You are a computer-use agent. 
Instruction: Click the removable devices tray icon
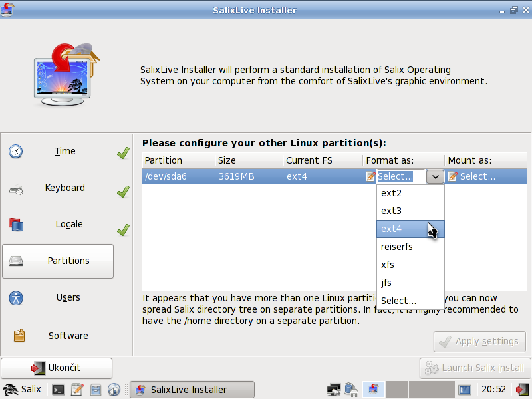(351, 390)
